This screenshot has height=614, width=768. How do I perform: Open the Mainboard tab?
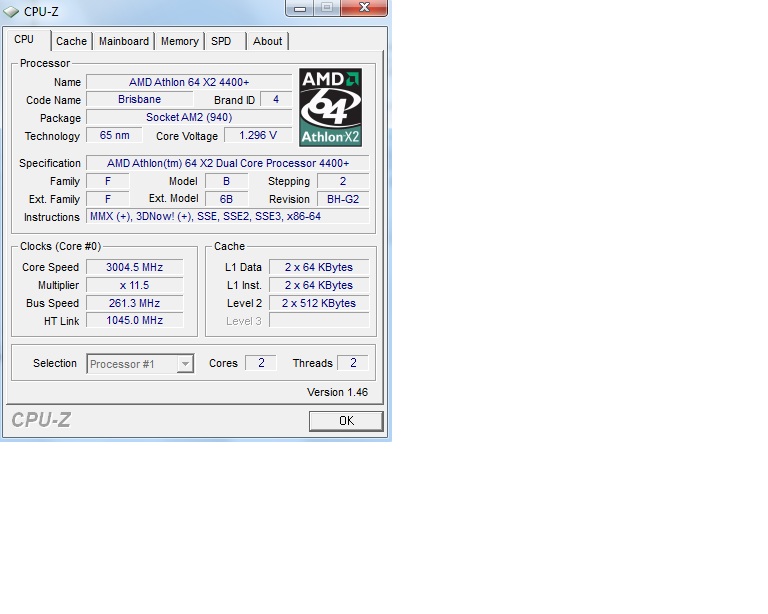point(124,41)
